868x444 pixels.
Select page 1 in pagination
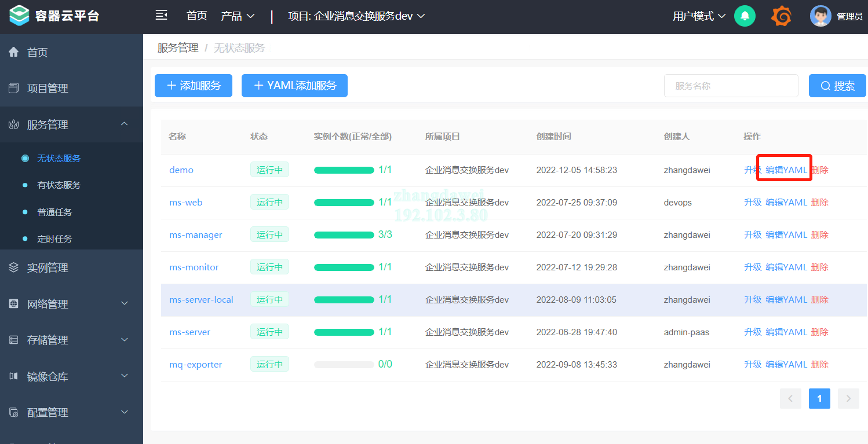coord(819,398)
